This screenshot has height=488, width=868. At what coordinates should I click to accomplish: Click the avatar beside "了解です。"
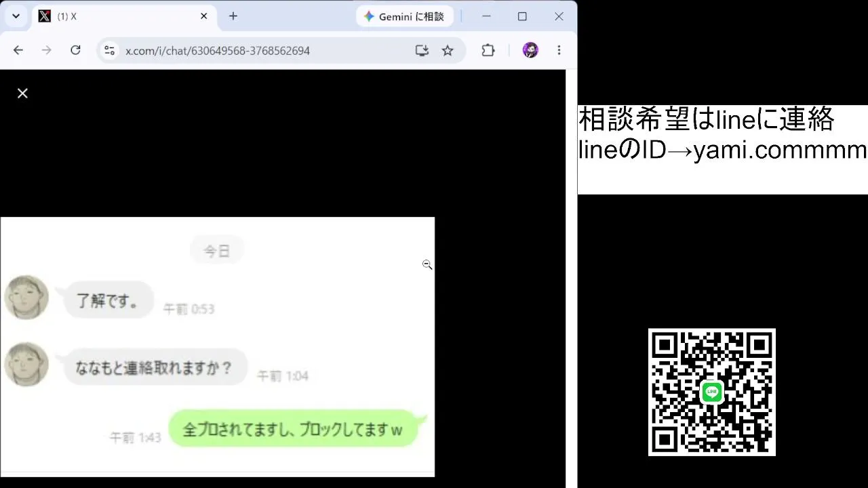[26, 298]
